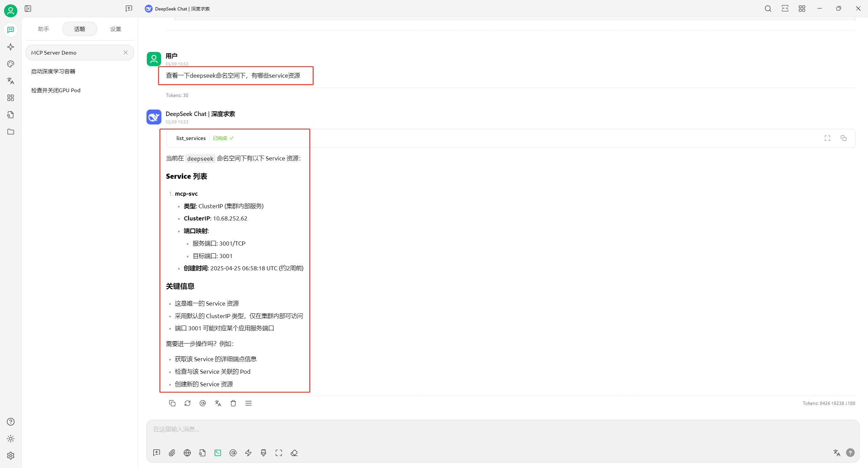The height and width of the screenshot is (468, 868).
Task: Translate the assistant message
Action: (218, 403)
